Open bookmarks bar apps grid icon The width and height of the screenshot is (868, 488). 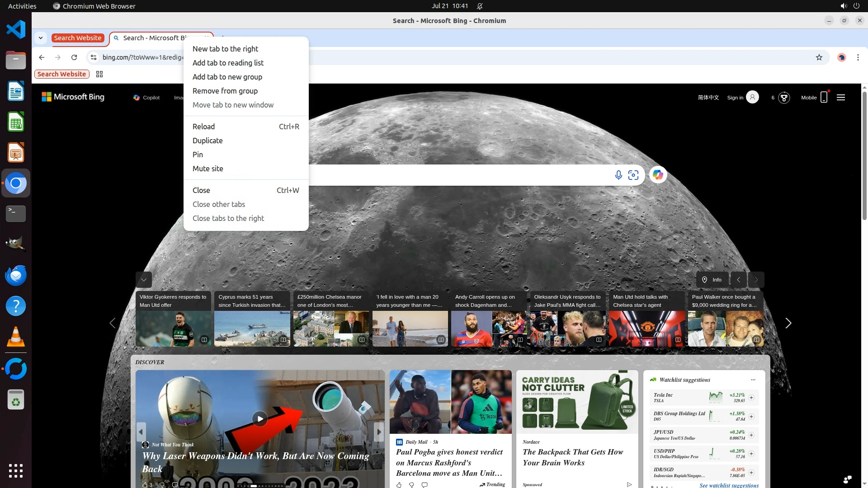point(99,74)
